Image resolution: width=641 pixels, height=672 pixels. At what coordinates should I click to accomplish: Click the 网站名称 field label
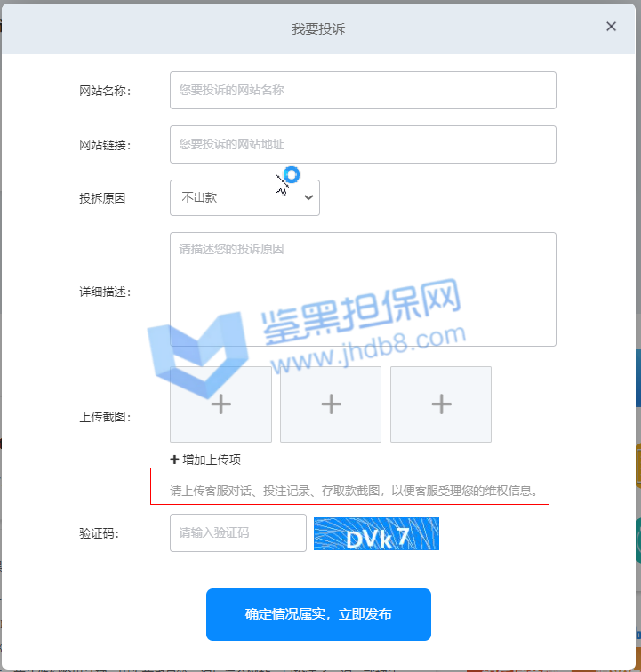(104, 91)
